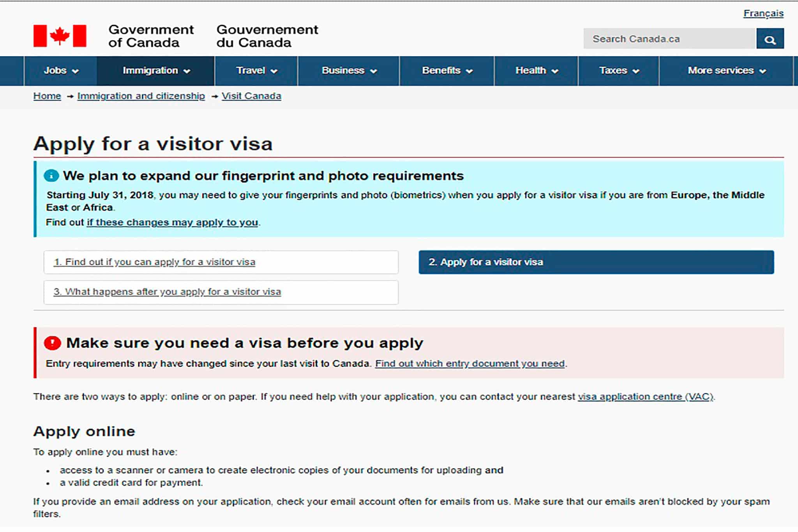Go to Home breadcrumb link

(x=47, y=96)
